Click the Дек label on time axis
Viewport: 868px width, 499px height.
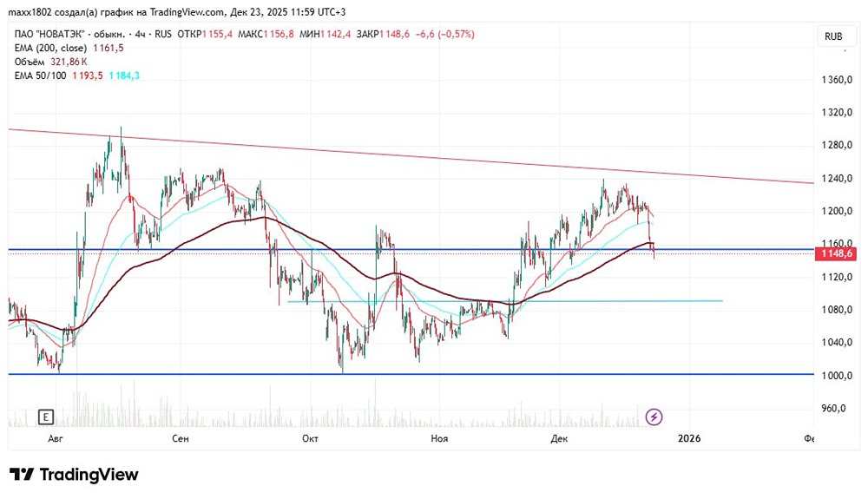(x=559, y=439)
